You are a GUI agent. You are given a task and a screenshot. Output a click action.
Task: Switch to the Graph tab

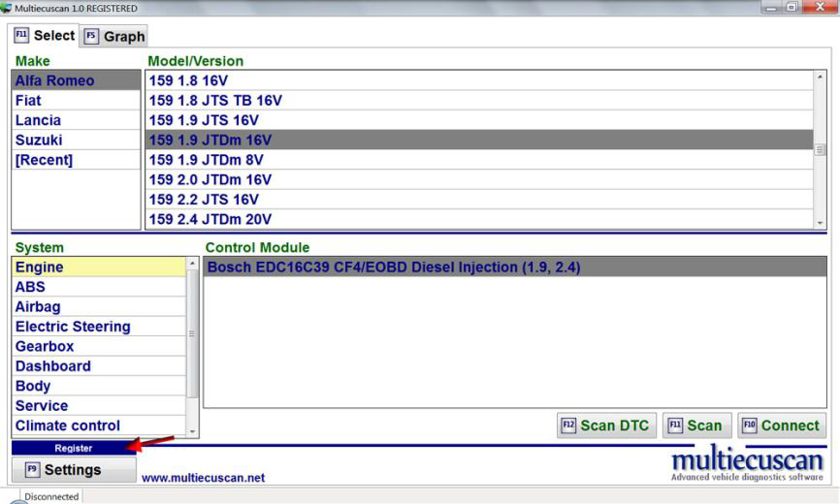113,37
